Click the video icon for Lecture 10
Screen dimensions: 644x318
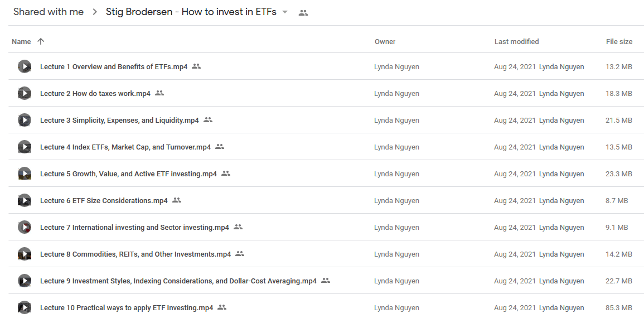point(25,308)
